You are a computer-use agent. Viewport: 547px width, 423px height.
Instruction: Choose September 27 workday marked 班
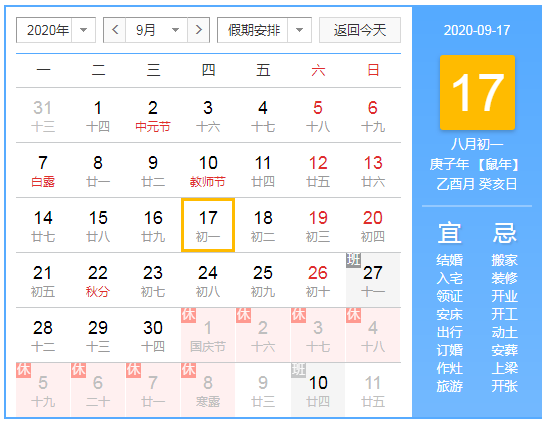[x=373, y=280]
